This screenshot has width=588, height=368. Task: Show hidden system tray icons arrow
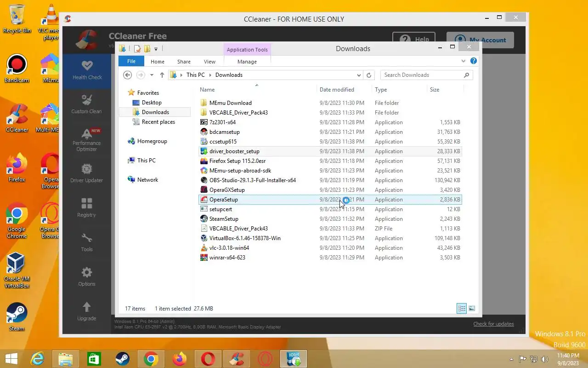click(511, 359)
